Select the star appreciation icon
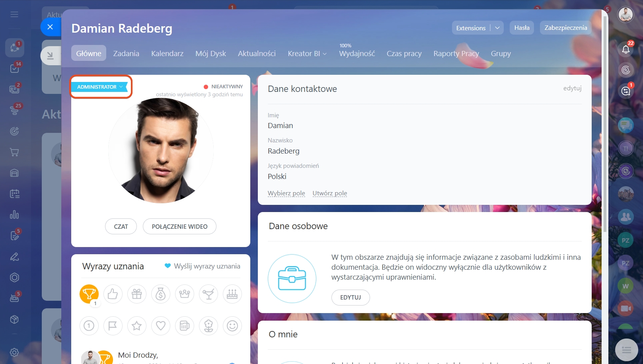643x364 pixels. tap(137, 326)
